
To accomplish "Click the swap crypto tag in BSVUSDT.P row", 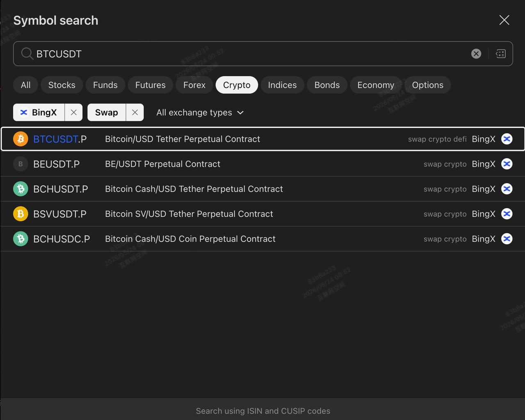I will [x=445, y=214].
